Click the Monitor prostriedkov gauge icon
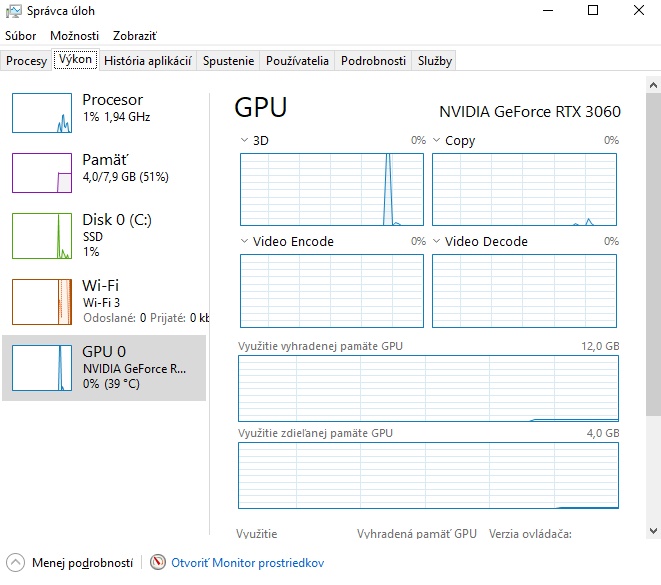 point(157,563)
